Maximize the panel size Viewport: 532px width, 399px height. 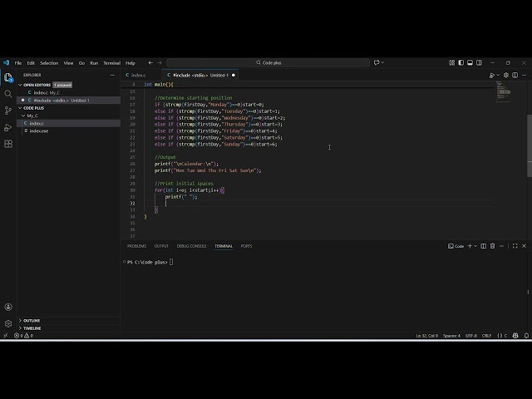click(515, 246)
